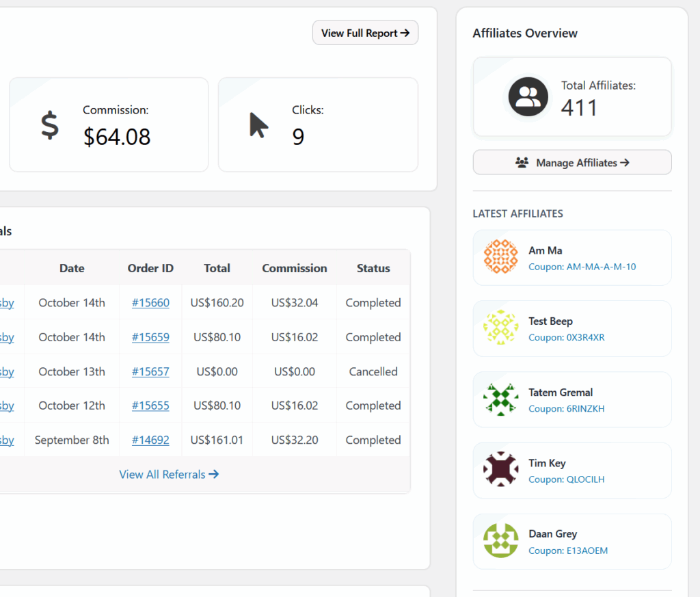Click Test Beep's yellow avatar
Viewport: 700px width, 597px height.
pyautogui.click(x=500, y=328)
